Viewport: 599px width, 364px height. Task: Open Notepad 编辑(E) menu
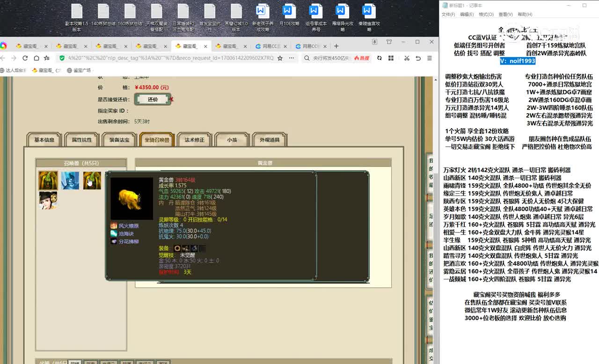pyautogui.click(x=467, y=15)
